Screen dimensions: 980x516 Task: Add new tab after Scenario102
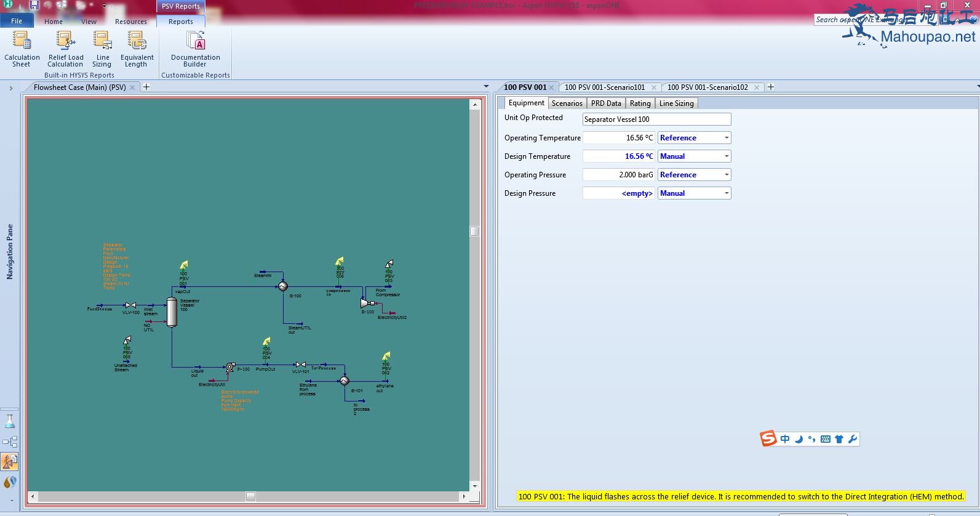click(x=770, y=87)
